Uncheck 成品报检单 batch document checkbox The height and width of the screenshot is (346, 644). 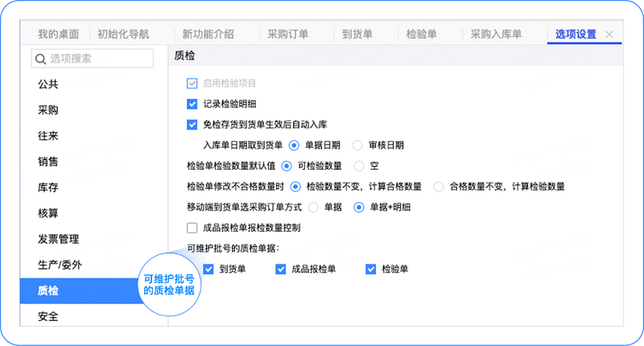[280, 270]
